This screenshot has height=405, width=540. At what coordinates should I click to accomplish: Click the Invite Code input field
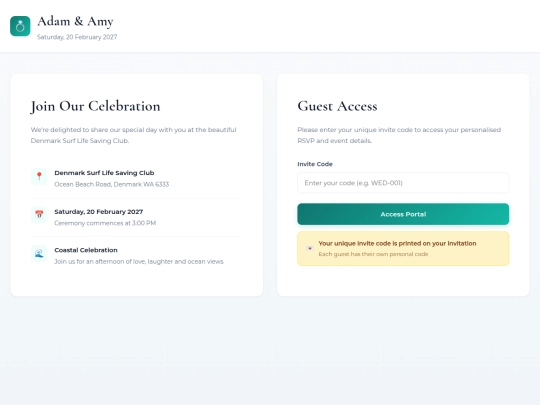pos(403,183)
